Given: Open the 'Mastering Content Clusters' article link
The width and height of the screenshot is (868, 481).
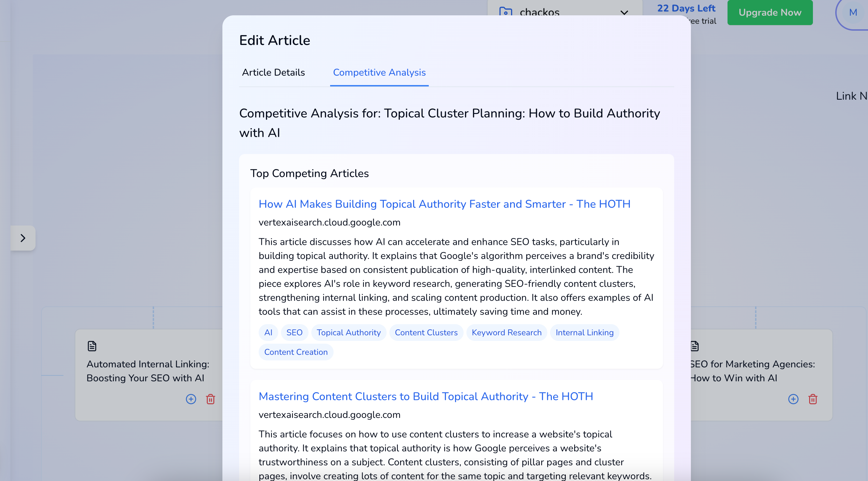Looking at the screenshot, I should [x=426, y=396].
